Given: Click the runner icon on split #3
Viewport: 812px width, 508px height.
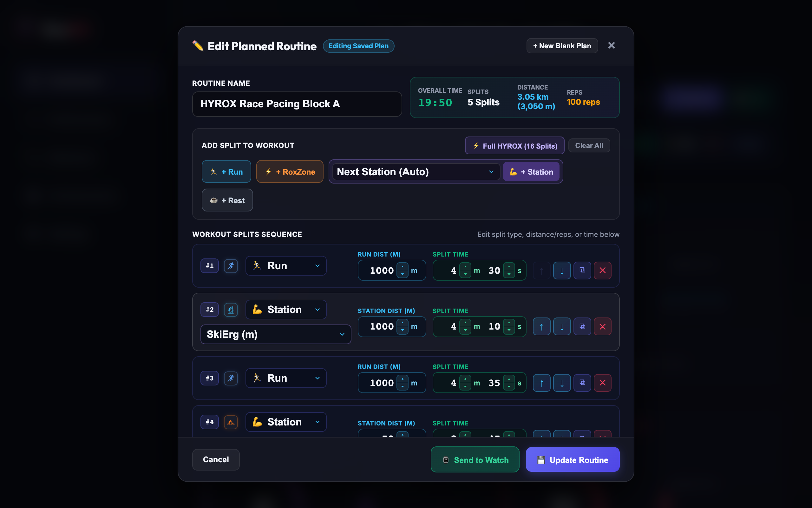Looking at the screenshot, I should 231,378.
